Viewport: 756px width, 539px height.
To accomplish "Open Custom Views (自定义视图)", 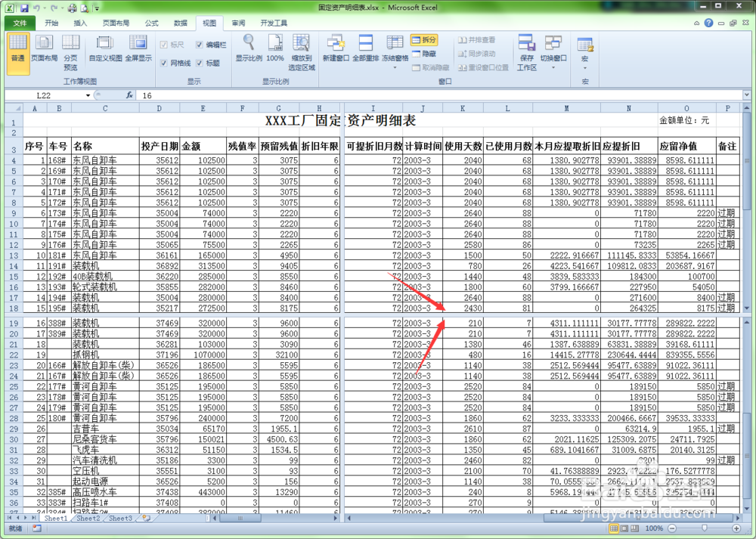I will [x=105, y=49].
